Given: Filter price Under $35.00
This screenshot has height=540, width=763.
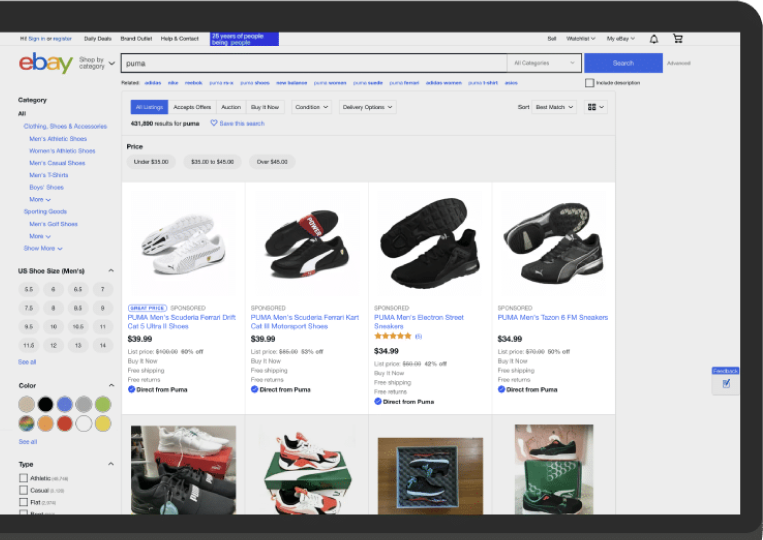Looking at the screenshot, I should click(151, 162).
